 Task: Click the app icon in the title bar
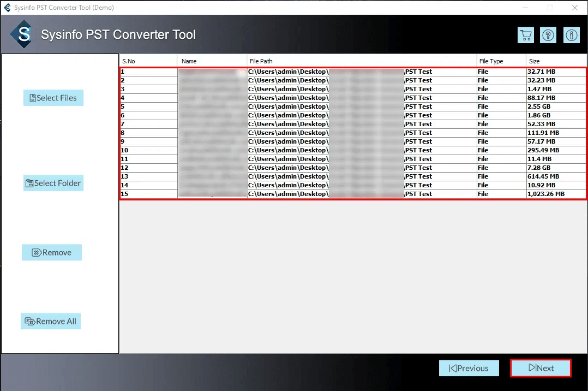point(8,8)
